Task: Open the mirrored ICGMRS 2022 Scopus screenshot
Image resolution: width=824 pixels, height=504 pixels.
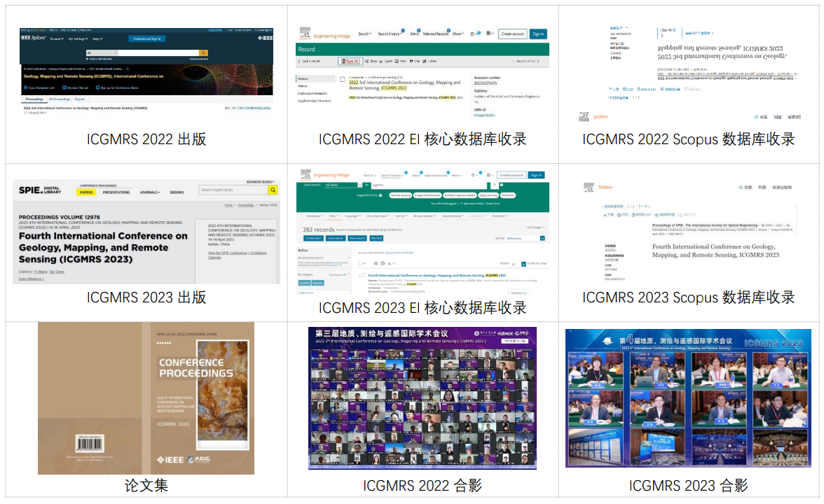Action: (688, 73)
